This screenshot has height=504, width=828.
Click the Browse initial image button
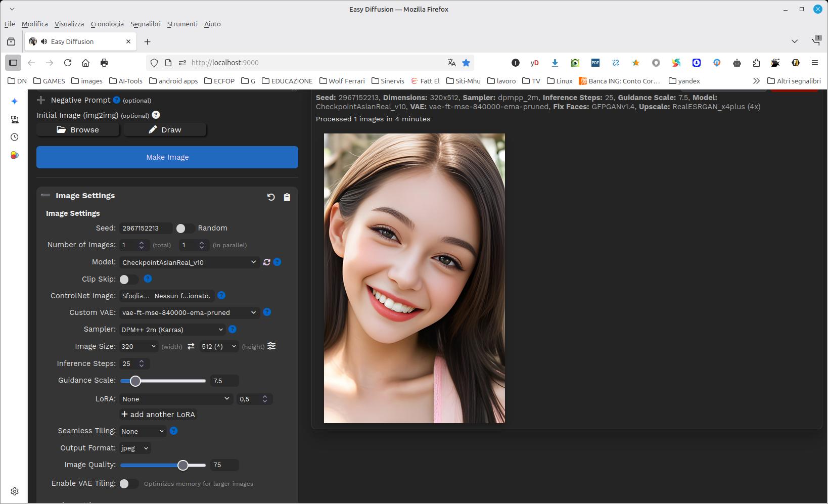coord(78,130)
